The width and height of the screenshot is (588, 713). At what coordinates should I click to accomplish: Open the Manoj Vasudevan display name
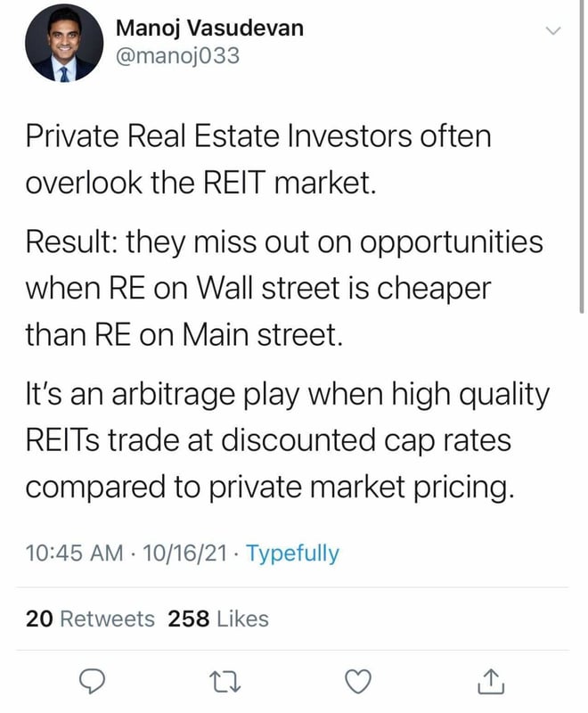209,29
